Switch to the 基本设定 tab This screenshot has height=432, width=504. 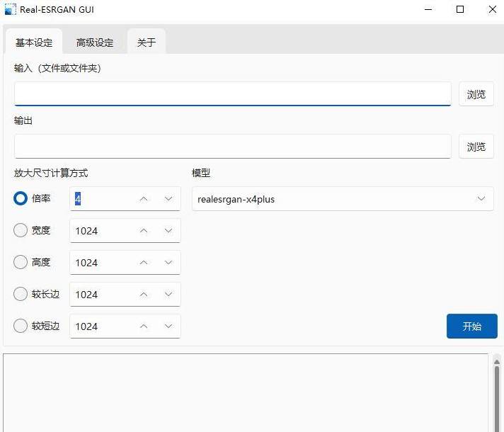point(34,42)
